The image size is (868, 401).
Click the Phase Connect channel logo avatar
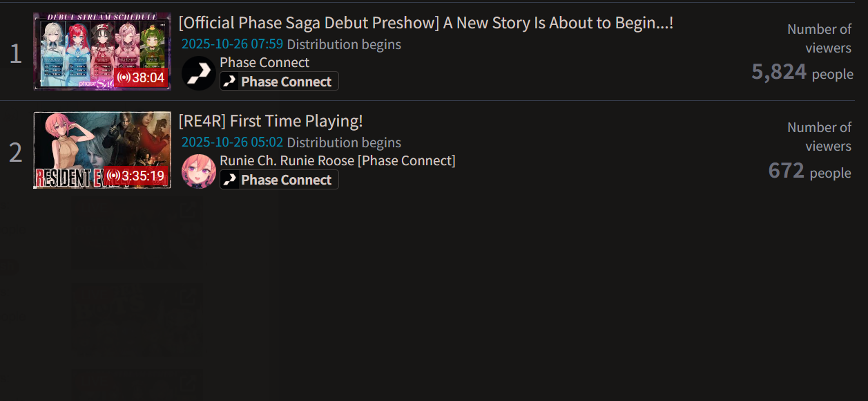click(199, 73)
